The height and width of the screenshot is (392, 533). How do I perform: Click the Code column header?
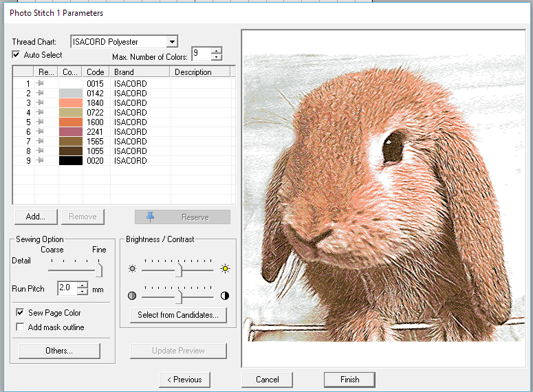(96, 72)
